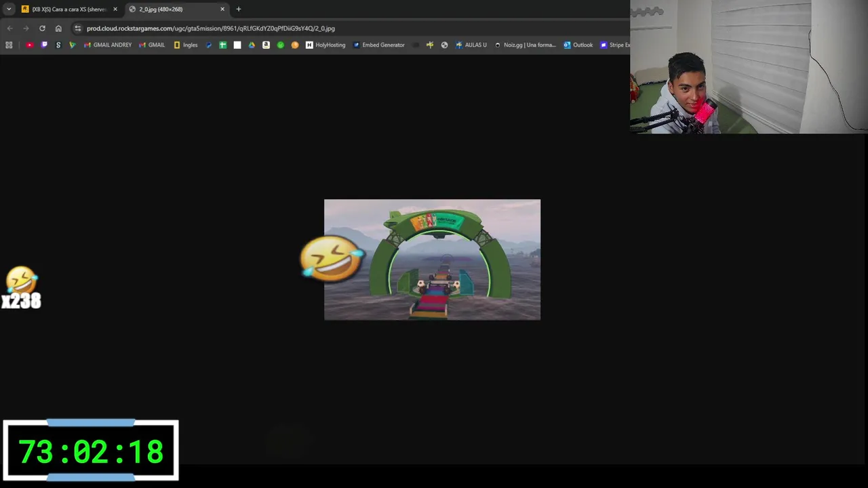Open the green circle bookmark icon
The height and width of the screenshot is (488, 868).
[x=281, y=45]
